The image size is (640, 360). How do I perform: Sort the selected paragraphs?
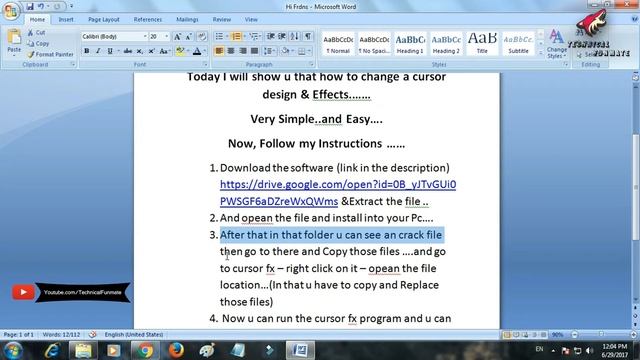click(x=294, y=37)
